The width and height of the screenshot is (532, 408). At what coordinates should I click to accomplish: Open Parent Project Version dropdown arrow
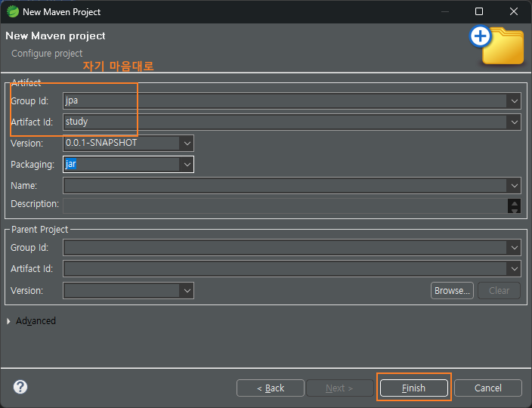pos(187,291)
